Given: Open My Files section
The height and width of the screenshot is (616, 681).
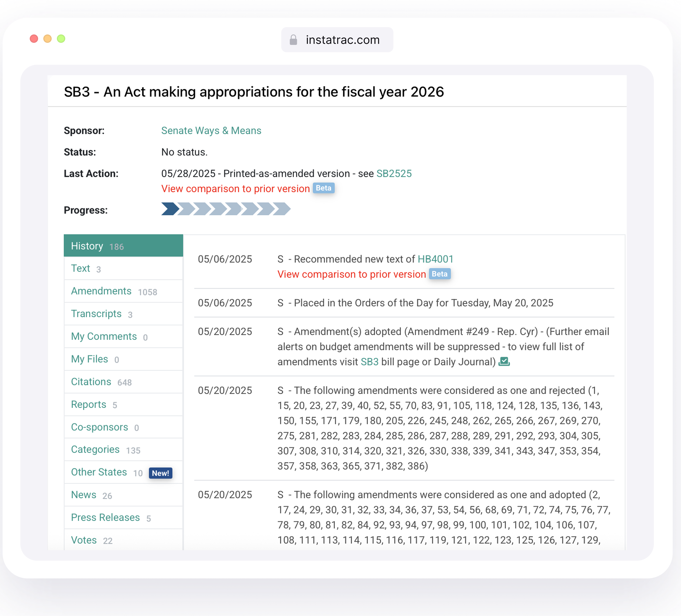Looking at the screenshot, I should tap(123, 359).
